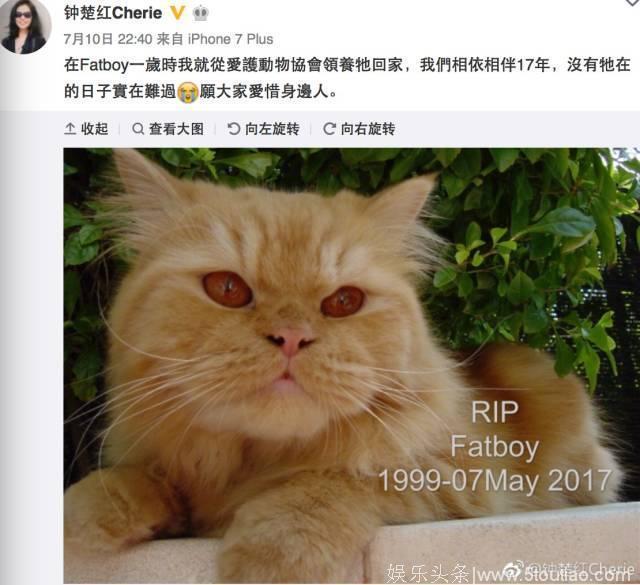Click the iPhone 7 Plus source link

(230, 39)
